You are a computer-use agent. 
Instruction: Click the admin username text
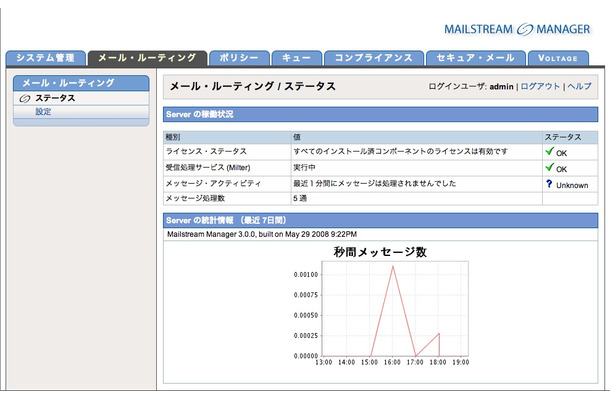click(501, 87)
